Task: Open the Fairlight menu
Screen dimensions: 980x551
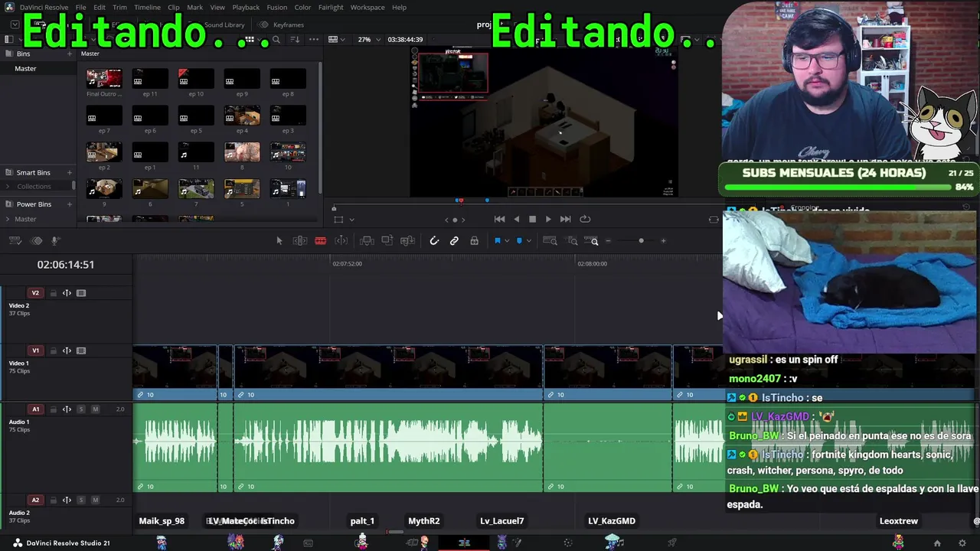Action: (x=331, y=7)
